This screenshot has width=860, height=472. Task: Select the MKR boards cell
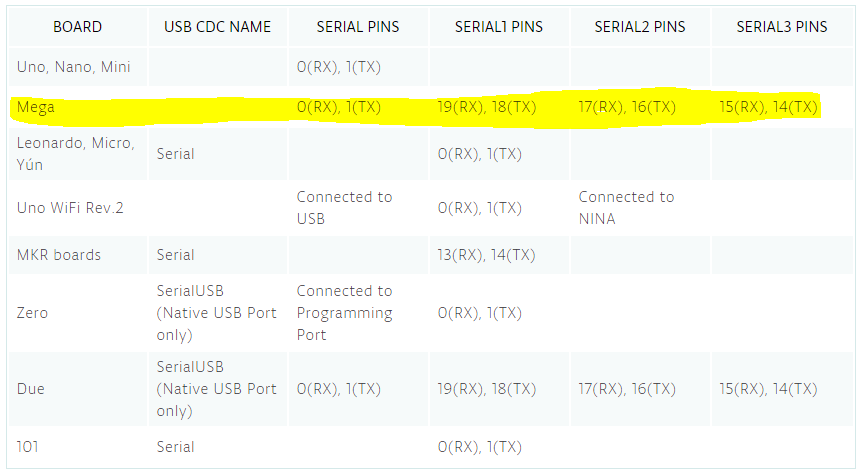coord(59,255)
